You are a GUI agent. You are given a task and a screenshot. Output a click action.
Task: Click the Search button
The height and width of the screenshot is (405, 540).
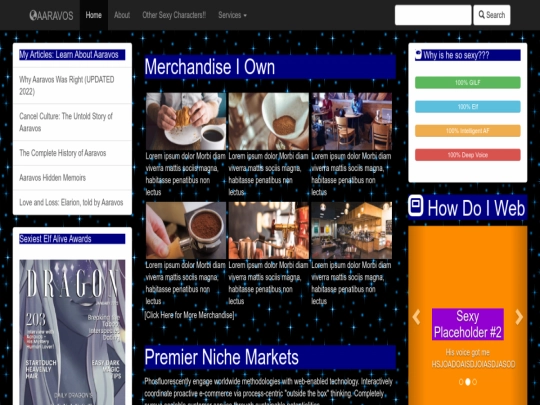click(492, 15)
